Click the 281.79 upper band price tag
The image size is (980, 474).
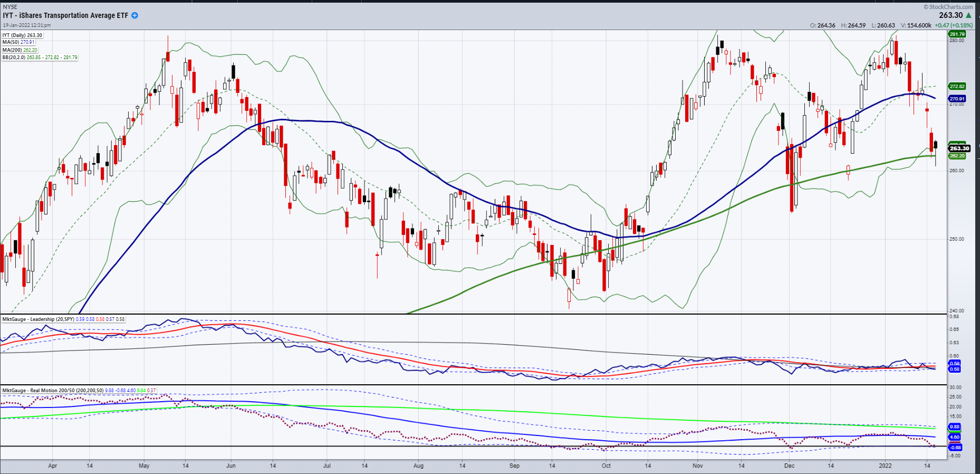pos(957,34)
